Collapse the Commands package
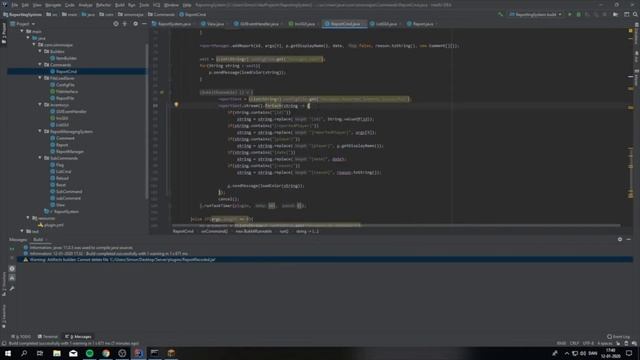The height and width of the screenshot is (360, 640). 40,64
